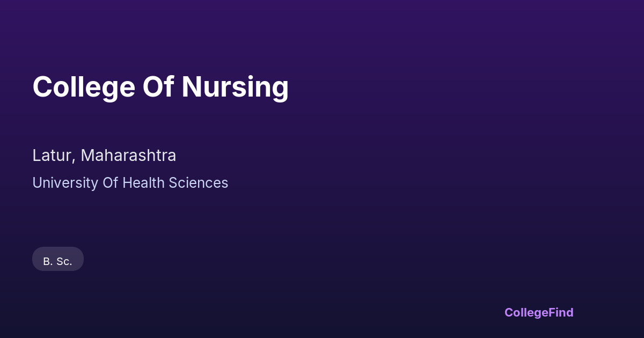Click the word Of in the heading
This screenshot has height=338, width=644.
point(158,87)
